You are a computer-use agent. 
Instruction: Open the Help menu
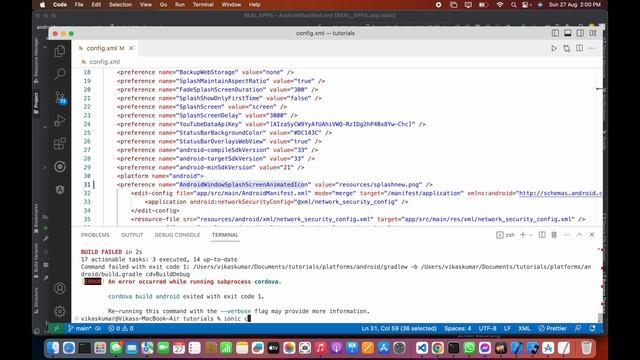click(x=255, y=4)
